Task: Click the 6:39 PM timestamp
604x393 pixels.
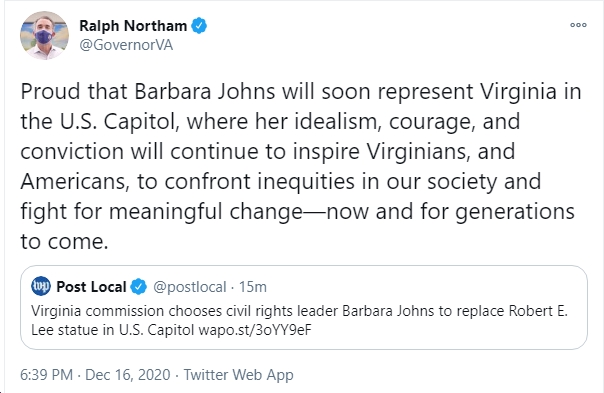Action: pos(46,375)
